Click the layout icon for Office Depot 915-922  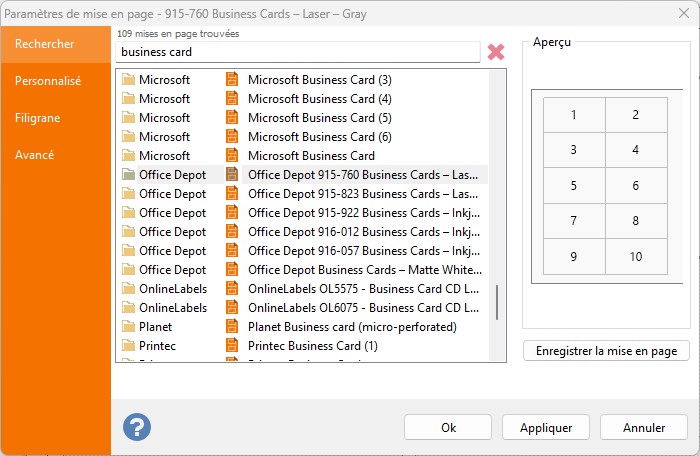[x=232, y=212]
